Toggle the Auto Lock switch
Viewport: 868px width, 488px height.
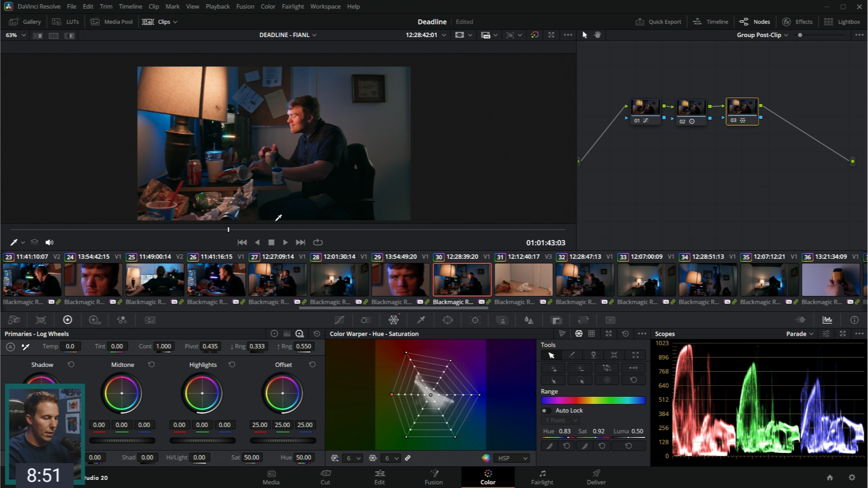pos(546,411)
